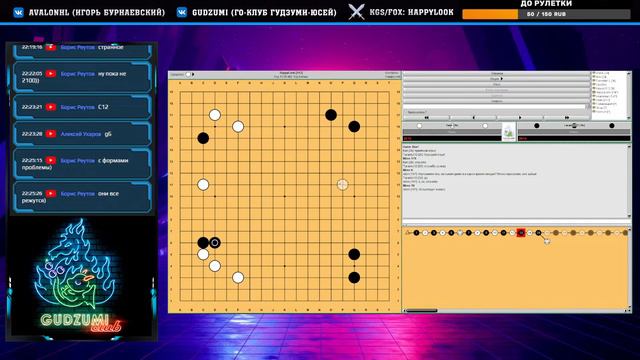Place a stone on the ghost stone at P11
This screenshot has width=640, height=360.
[x=342, y=184]
